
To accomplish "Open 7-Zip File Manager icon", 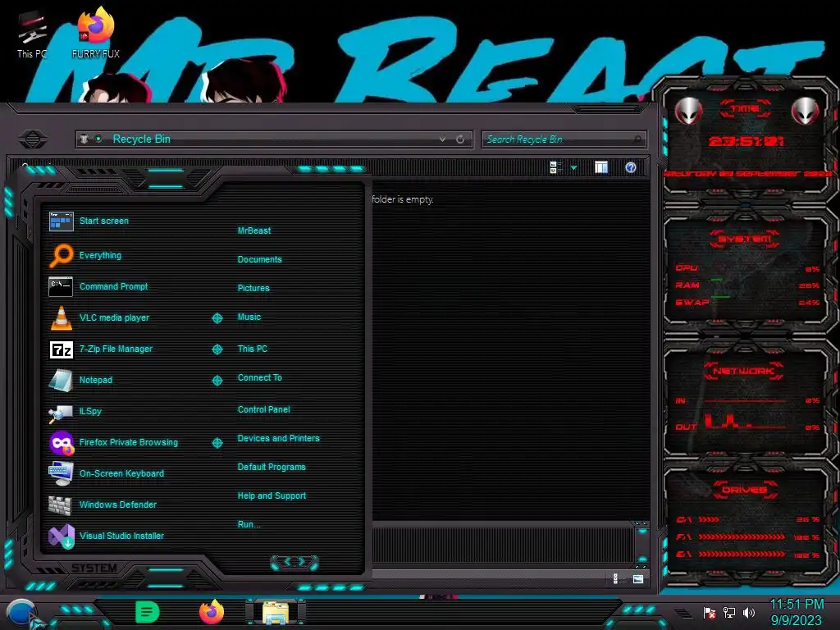I will (x=61, y=349).
